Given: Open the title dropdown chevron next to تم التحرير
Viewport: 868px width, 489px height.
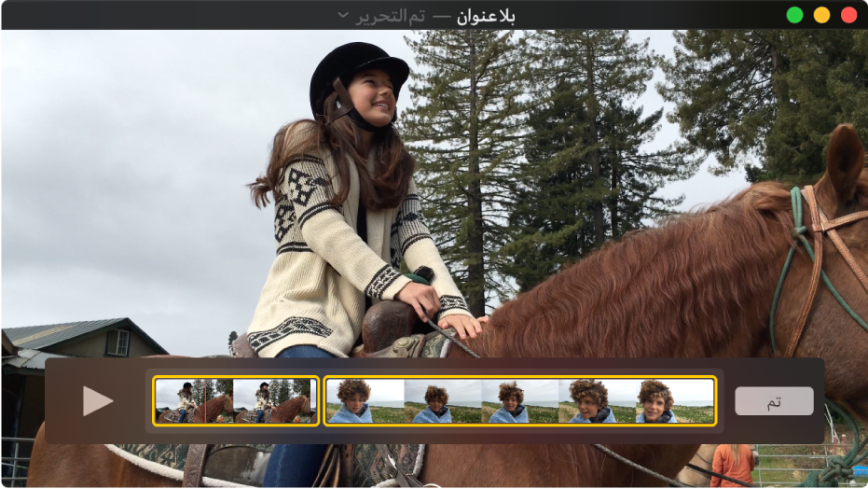Looking at the screenshot, I should [343, 15].
